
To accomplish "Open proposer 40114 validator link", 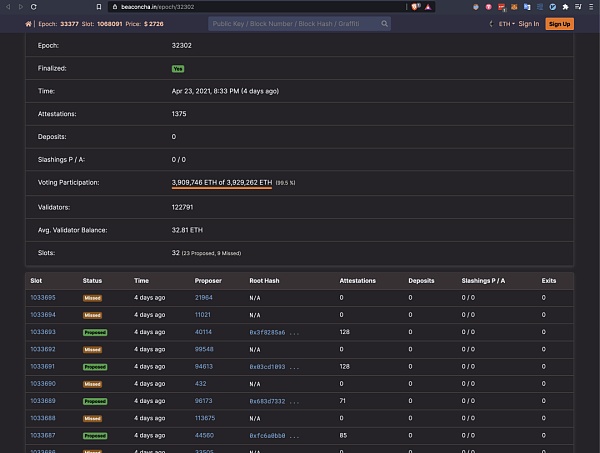I will [203, 331].
